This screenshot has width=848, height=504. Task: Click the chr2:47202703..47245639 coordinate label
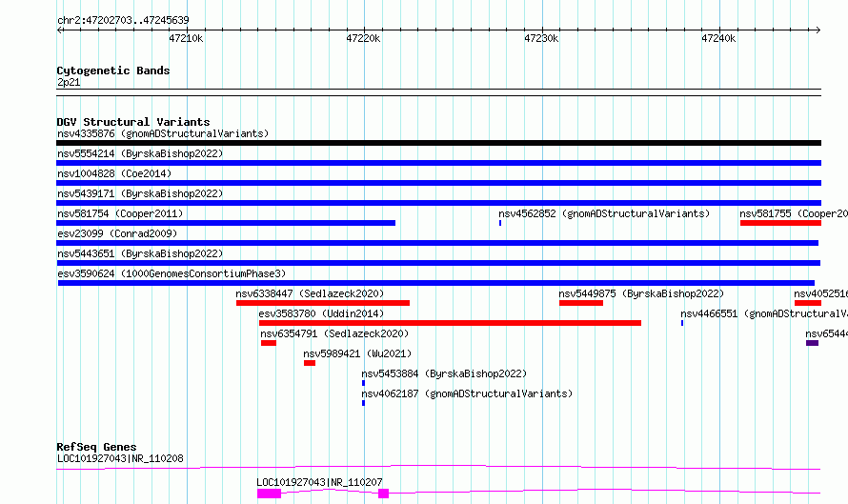(123, 21)
